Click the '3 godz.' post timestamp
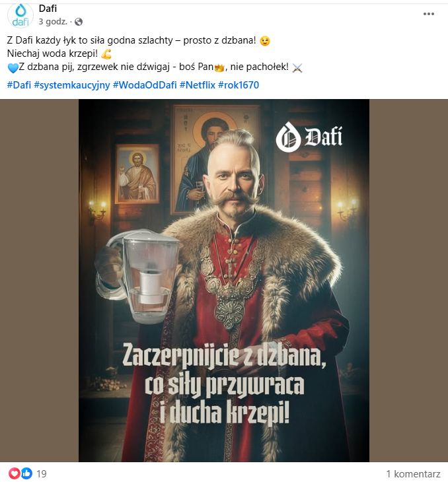 [x=53, y=22]
